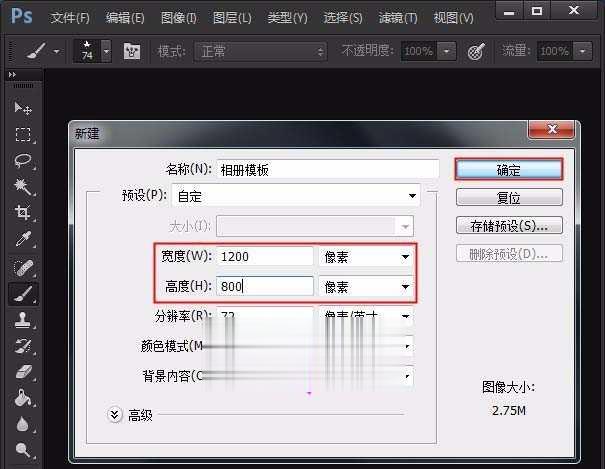Click the 高度 height field 800

pyautogui.click(x=265, y=287)
